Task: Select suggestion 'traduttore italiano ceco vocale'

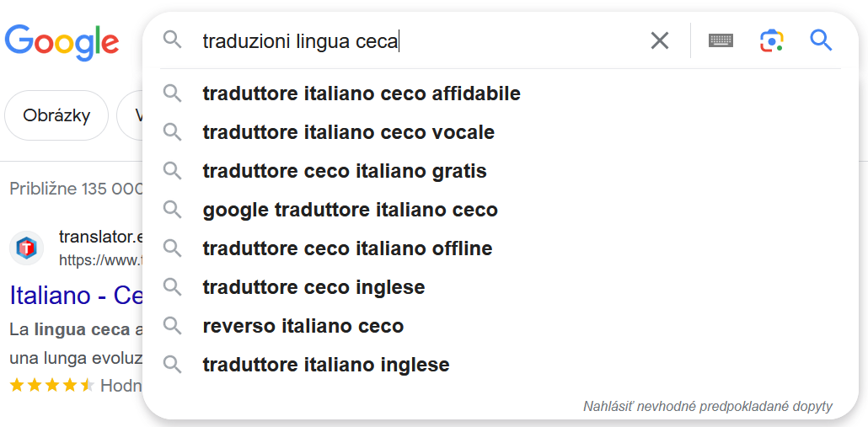Action: (348, 132)
